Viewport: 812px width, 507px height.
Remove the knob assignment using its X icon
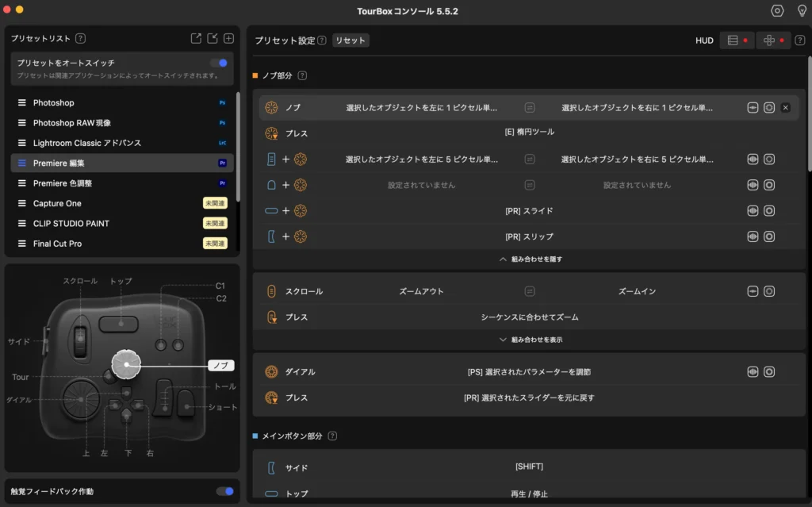click(x=784, y=107)
